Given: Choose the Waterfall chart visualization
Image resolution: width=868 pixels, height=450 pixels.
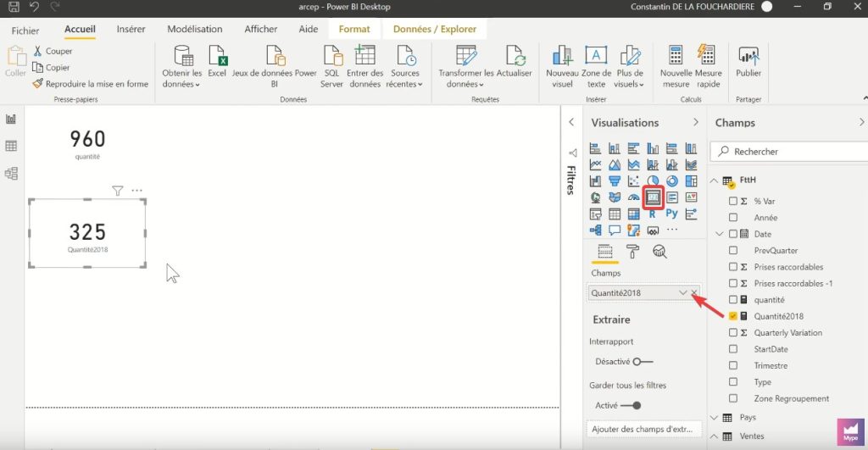Looking at the screenshot, I should [x=596, y=181].
